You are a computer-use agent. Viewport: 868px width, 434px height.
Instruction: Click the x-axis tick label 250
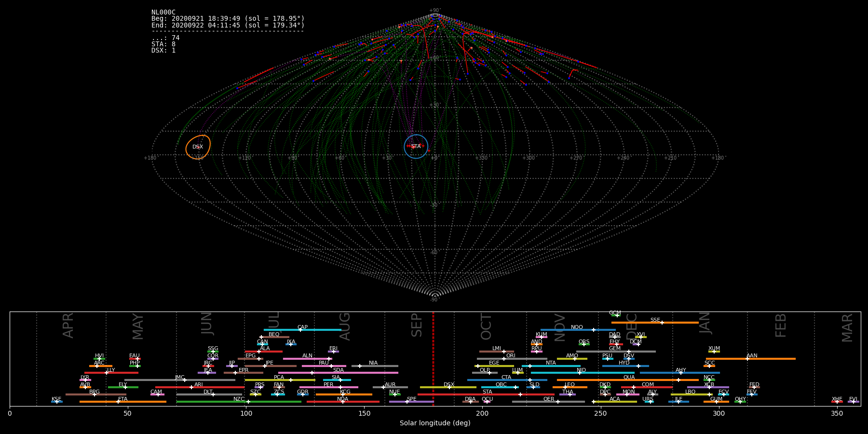[600, 413]
